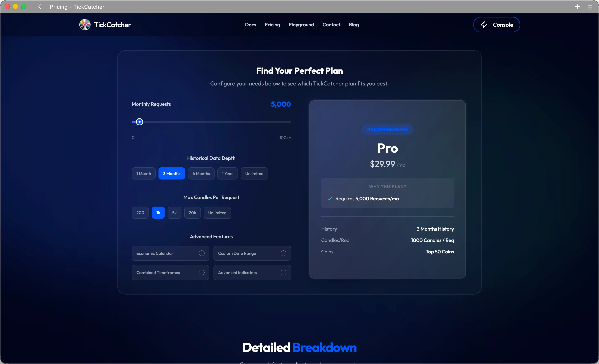This screenshot has height=364, width=599.
Task: Select 3 Months data depth
Action: point(172,173)
